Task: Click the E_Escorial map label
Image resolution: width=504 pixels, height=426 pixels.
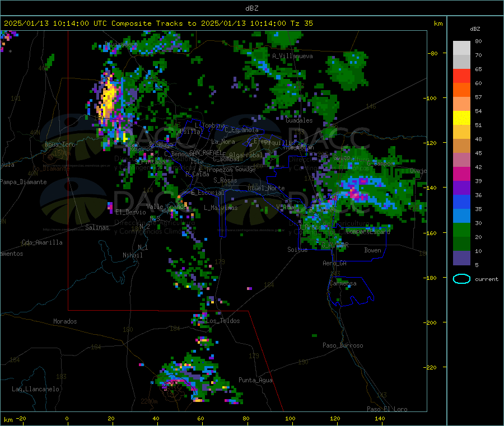Action: 208,193
